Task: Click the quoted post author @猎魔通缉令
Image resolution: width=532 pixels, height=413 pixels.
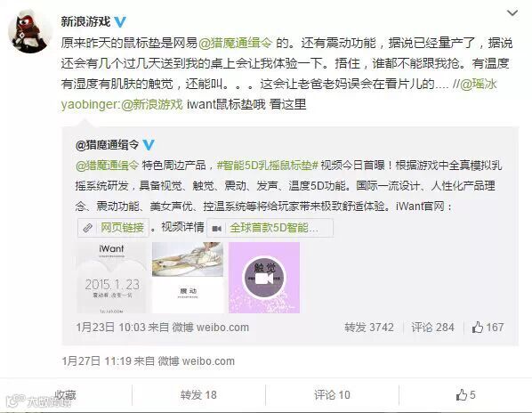Action: [108, 145]
